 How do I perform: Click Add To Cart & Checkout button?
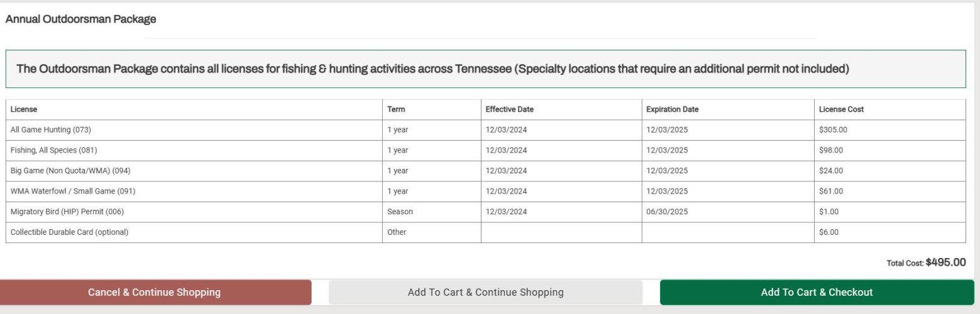point(817,292)
